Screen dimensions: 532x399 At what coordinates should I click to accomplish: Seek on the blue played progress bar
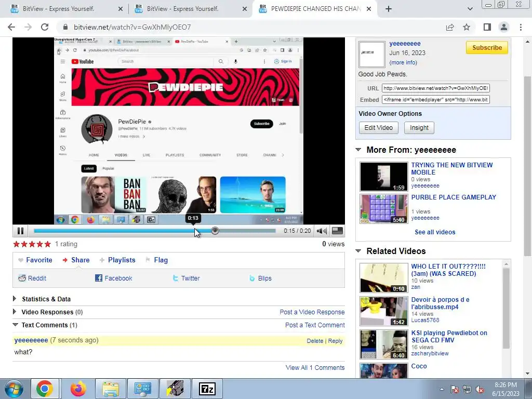click(x=124, y=231)
